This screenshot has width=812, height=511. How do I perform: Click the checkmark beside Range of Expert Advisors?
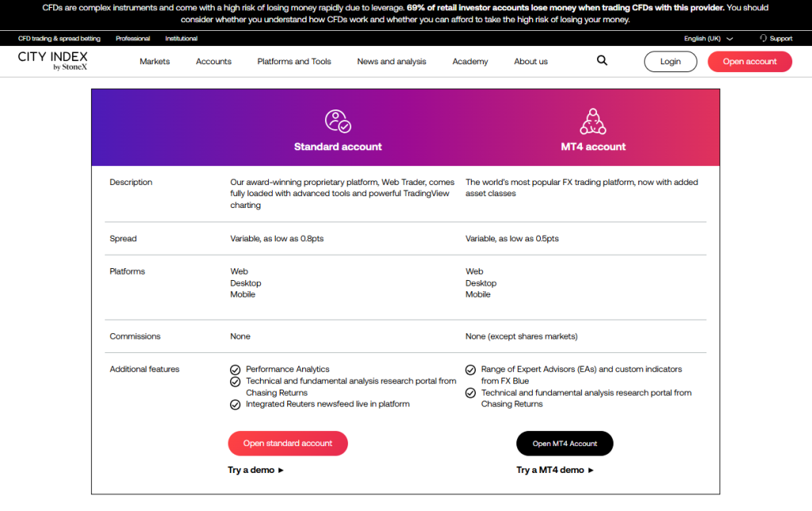(470, 369)
